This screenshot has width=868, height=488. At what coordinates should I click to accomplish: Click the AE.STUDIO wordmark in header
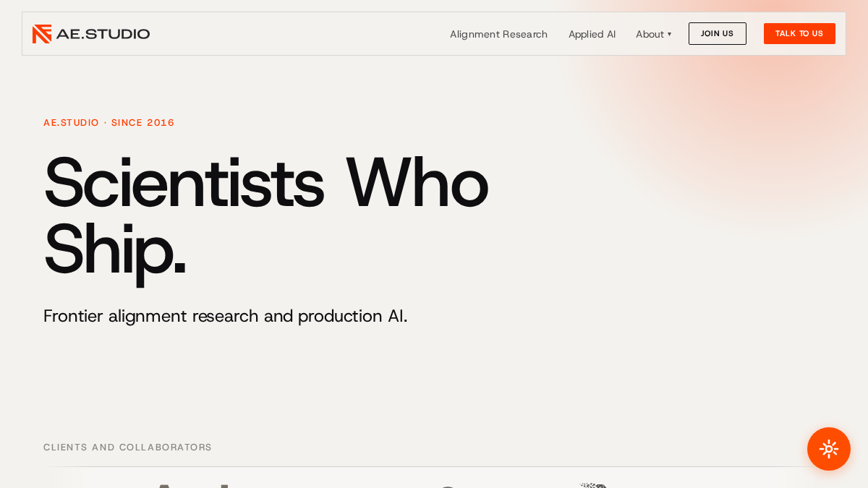coord(103,34)
